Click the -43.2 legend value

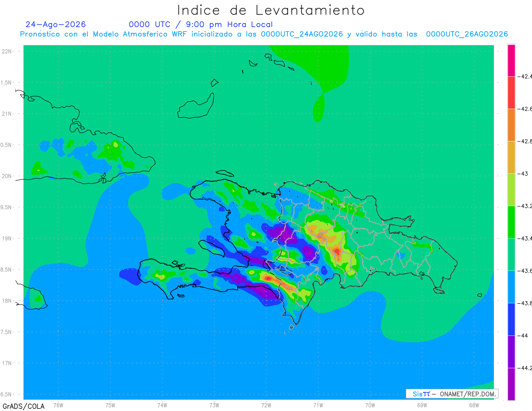(x=525, y=206)
